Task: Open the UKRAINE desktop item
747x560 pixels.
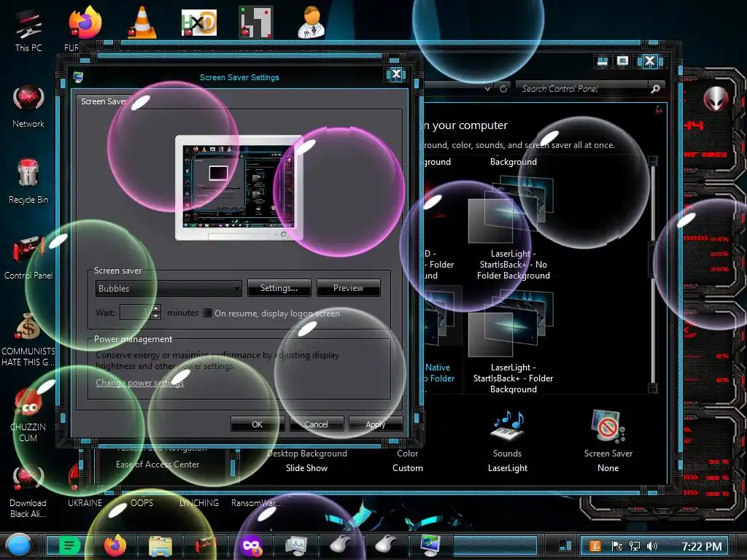Action: coord(85,503)
